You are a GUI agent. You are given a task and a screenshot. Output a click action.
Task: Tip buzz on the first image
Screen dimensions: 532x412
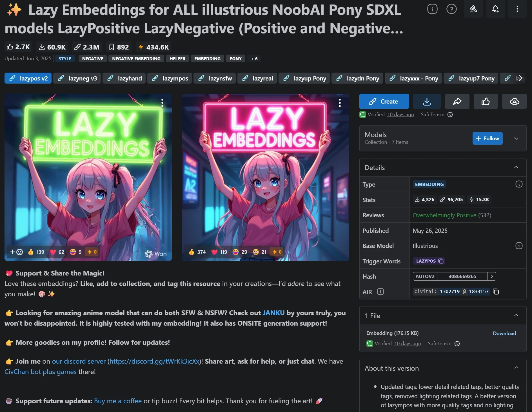tap(92, 252)
